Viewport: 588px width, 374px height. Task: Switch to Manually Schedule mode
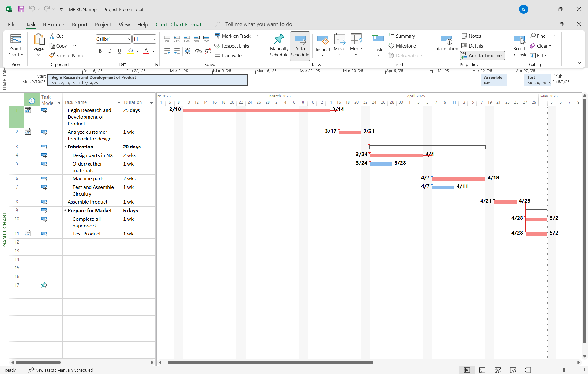pyautogui.click(x=279, y=45)
